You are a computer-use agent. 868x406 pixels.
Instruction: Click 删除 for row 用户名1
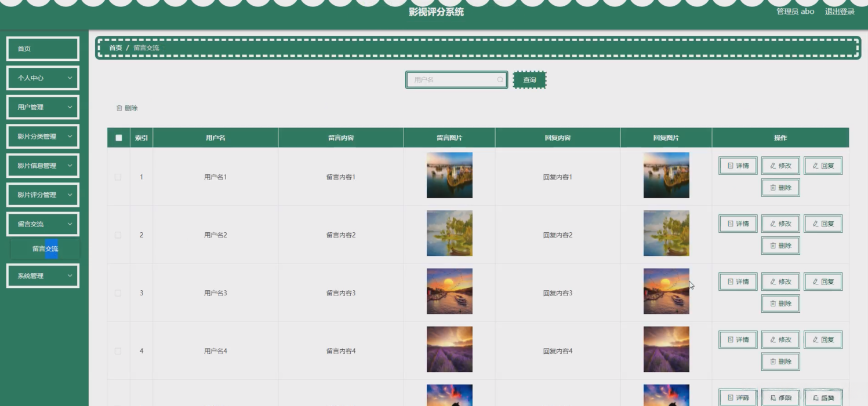click(x=780, y=188)
